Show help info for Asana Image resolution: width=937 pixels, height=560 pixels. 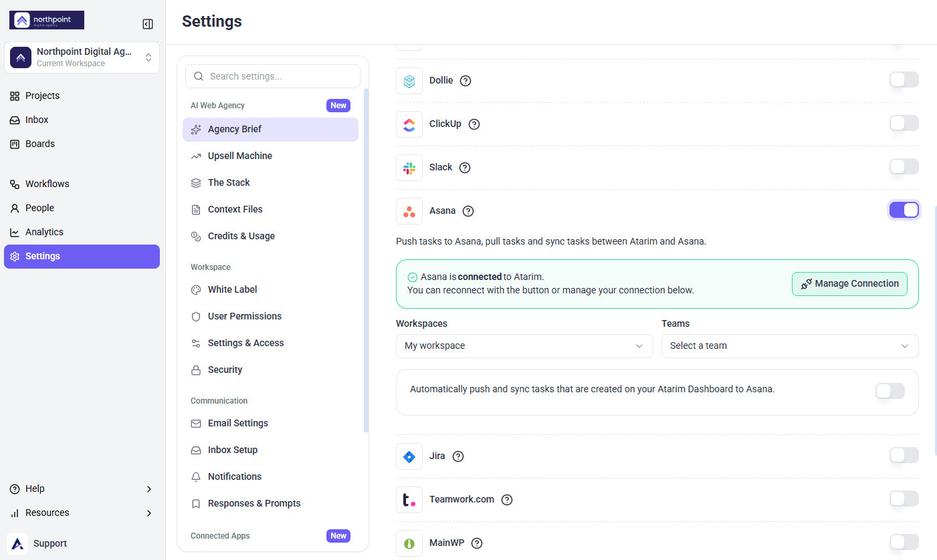point(468,211)
